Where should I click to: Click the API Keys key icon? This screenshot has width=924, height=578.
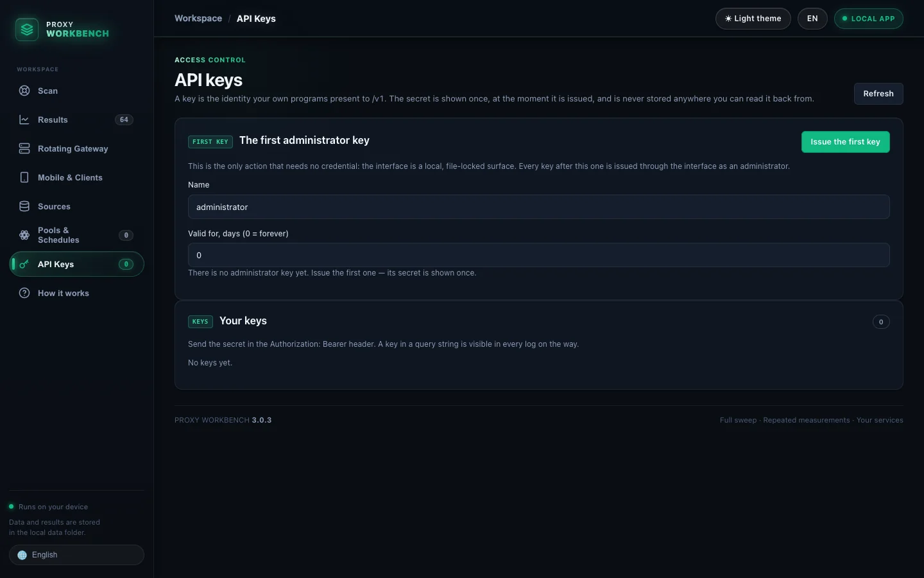point(24,264)
